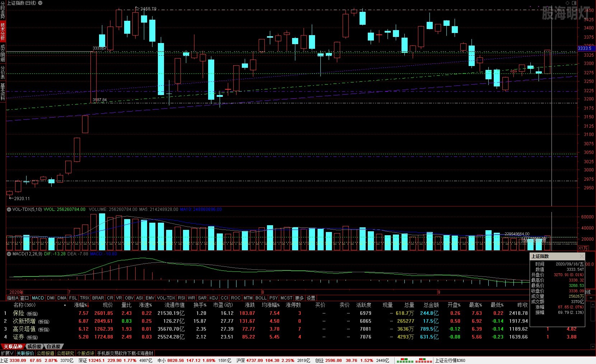Open the 设置 indicator settings
Screen dimensions: 596x364
point(311,298)
